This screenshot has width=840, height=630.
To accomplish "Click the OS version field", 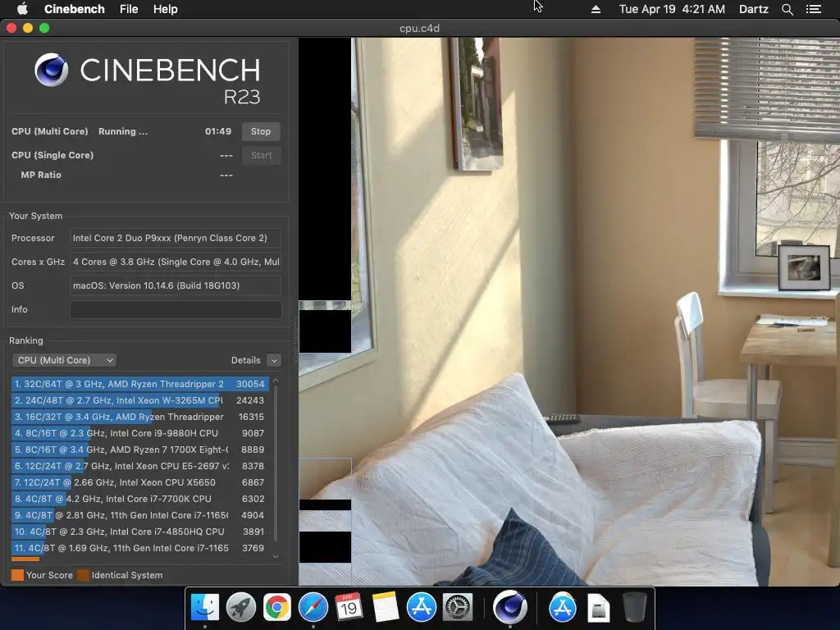I will [x=176, y=285].
